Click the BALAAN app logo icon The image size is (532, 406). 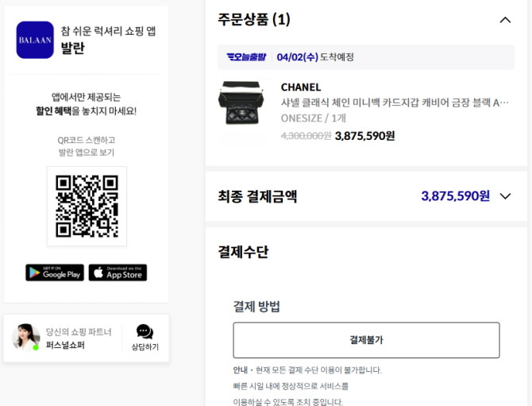click(x=35, y=40)
